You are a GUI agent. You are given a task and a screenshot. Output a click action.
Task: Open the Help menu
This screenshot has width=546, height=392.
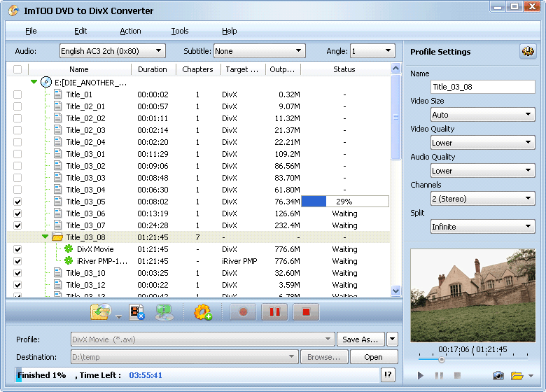(x=229, y=31)
